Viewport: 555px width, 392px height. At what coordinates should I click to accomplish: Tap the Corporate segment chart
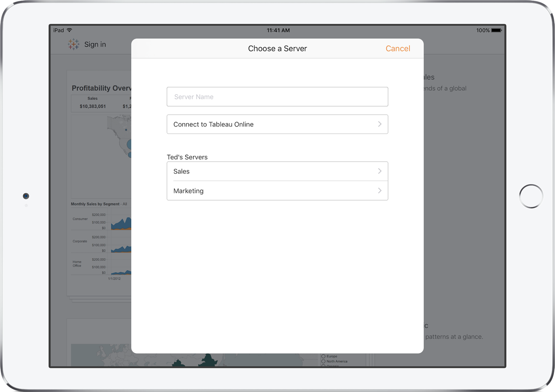121,249
